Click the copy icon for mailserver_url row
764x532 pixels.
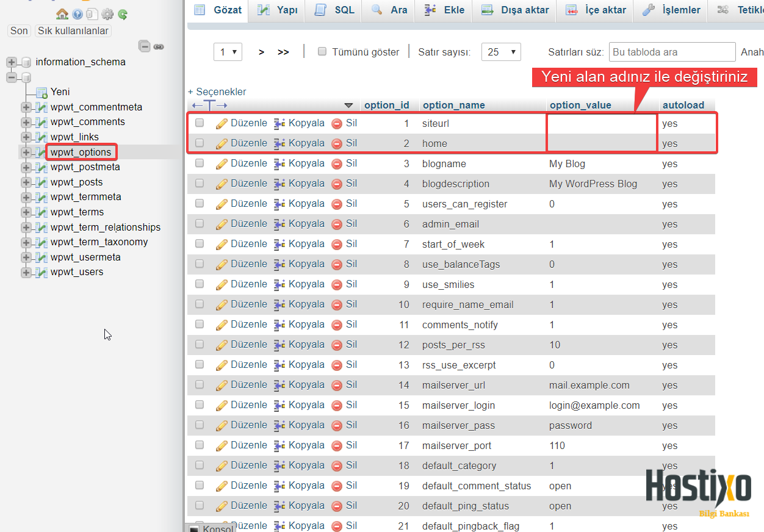tap(279, 385)
